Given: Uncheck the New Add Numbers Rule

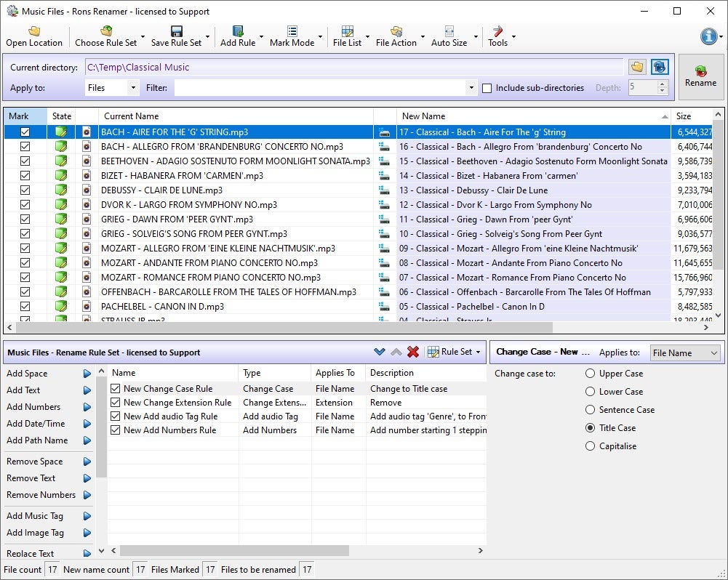Looking at the screenshot, I should [115, 430].
